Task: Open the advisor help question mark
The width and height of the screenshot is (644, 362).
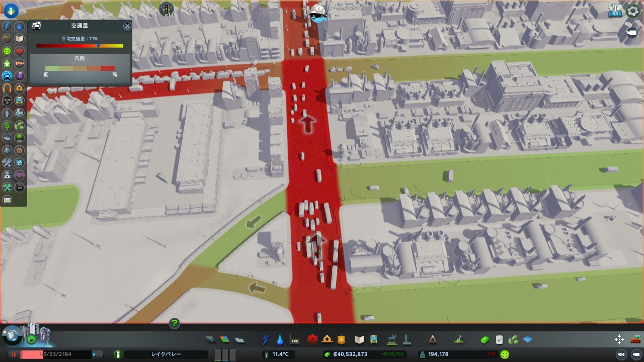Action: tap(174, 323)
